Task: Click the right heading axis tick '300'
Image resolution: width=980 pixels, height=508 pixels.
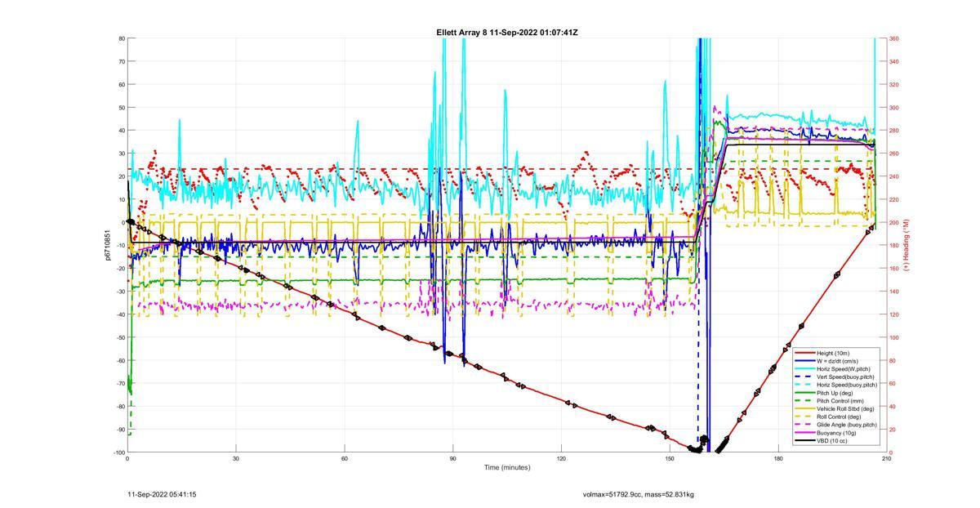Action: (894, 107)
